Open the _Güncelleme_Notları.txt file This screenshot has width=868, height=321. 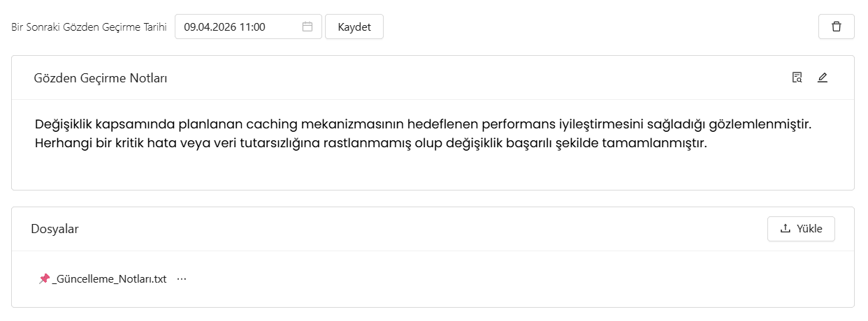(109, 279)
